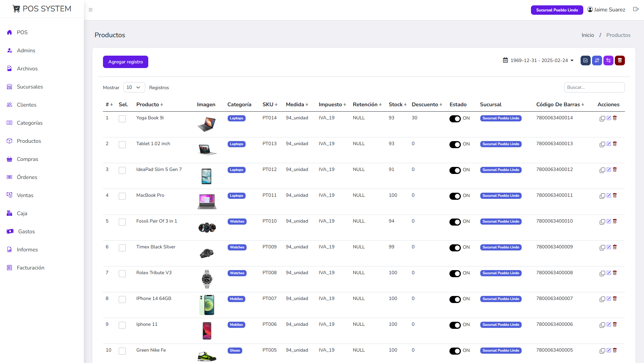This screenshot has width=644, height=363.
Task: Open the records-per-page dropdown showing 10
Action: (x=134, y=87)
